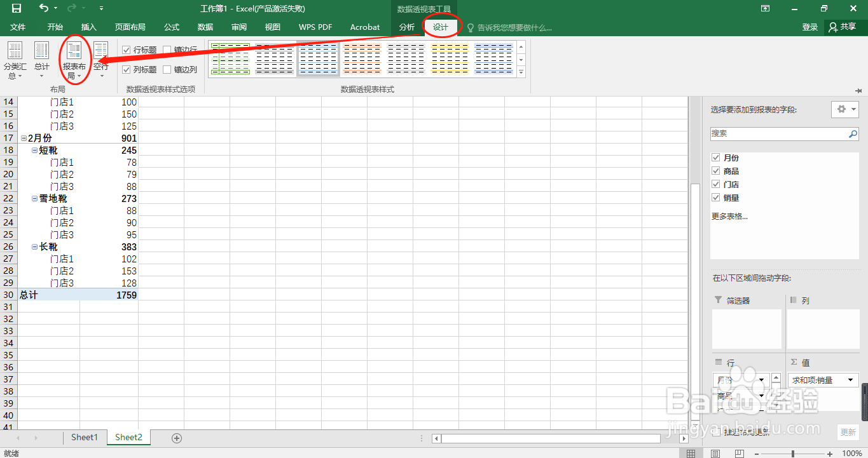Screen dimensions: 868x458
Task: Open the Blank Rows (空行) button
Action: pos(101,61)
